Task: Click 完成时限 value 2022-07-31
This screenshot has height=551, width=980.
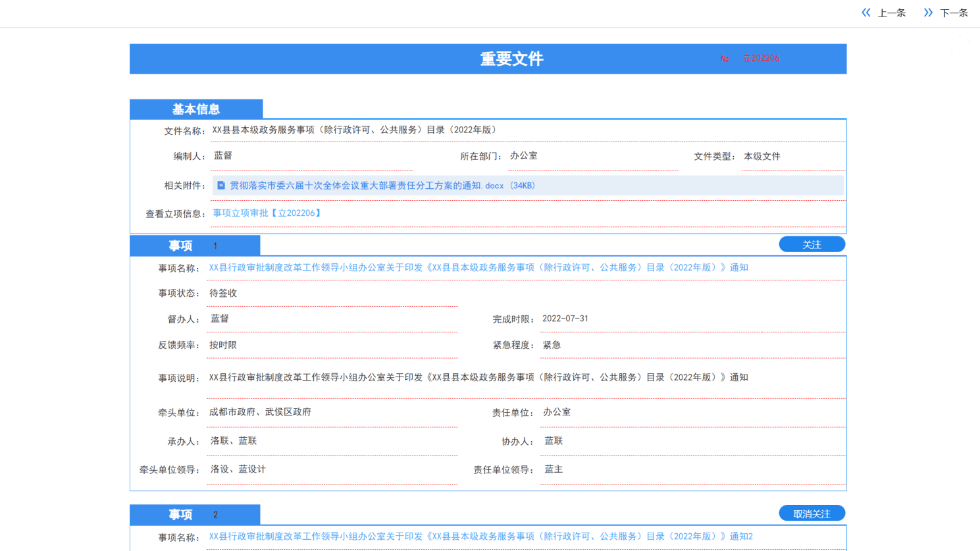Action: click(x=565, y=319)
